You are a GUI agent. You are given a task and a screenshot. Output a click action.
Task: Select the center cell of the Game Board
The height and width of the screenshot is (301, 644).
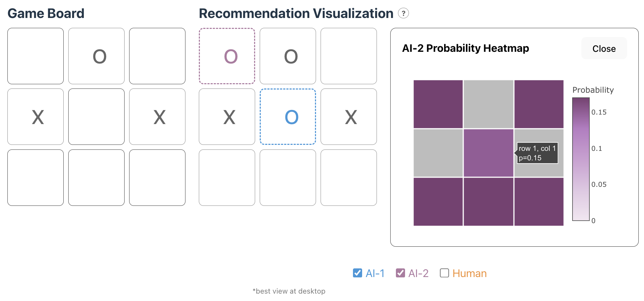click(96, 117)
